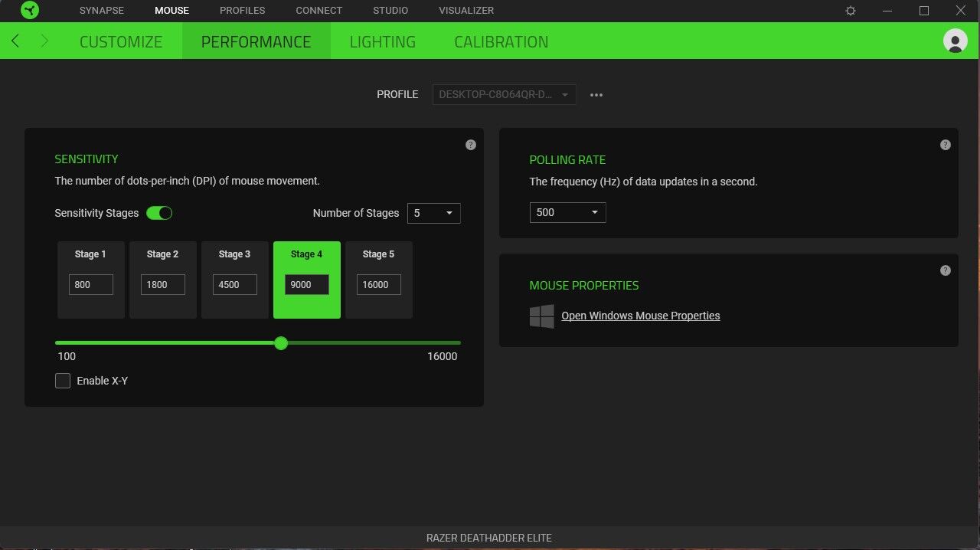Select the Stage 2 card

click(163, 280)
